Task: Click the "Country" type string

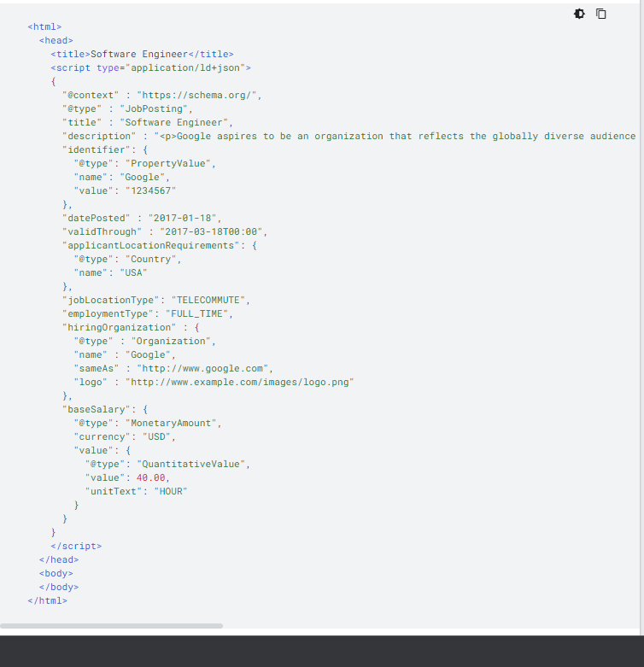Action: (150, 259)
